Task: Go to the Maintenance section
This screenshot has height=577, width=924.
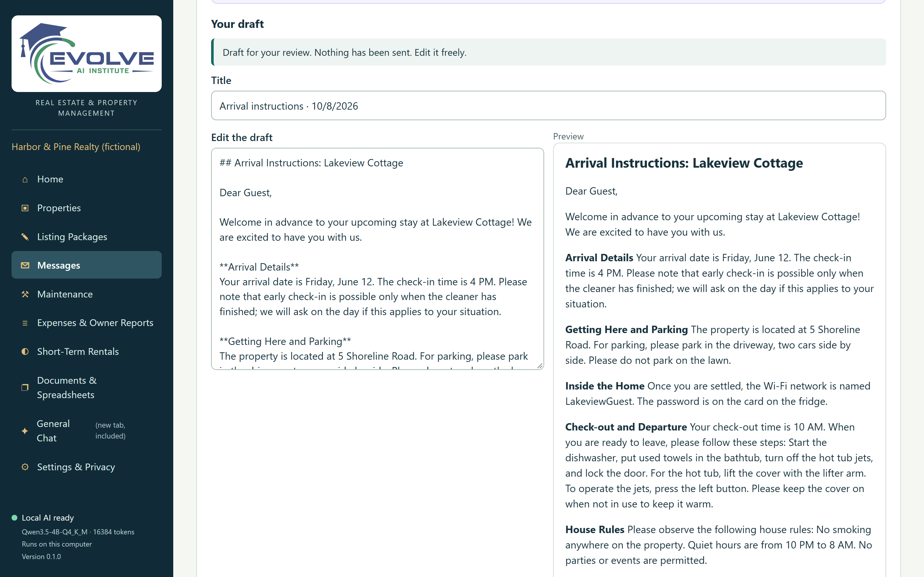Action: (x=87, y=294)
